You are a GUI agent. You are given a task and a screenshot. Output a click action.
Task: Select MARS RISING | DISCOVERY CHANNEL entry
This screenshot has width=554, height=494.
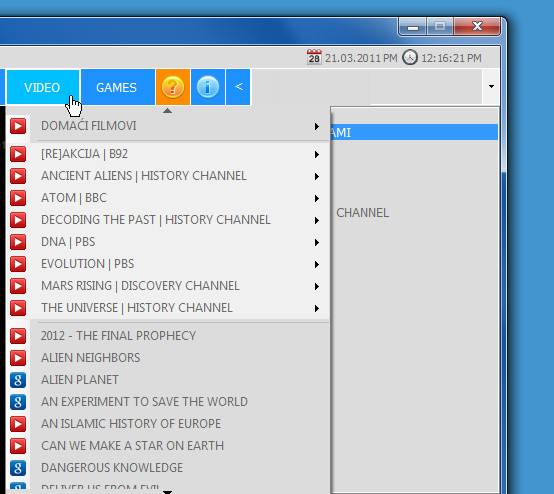coord(168,286)
